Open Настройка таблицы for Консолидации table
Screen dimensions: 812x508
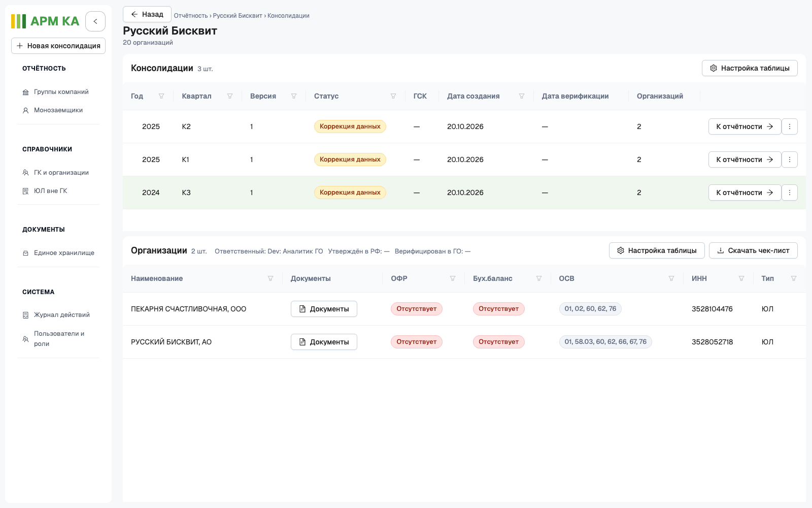pyautogui.click(x=750, y=68)
